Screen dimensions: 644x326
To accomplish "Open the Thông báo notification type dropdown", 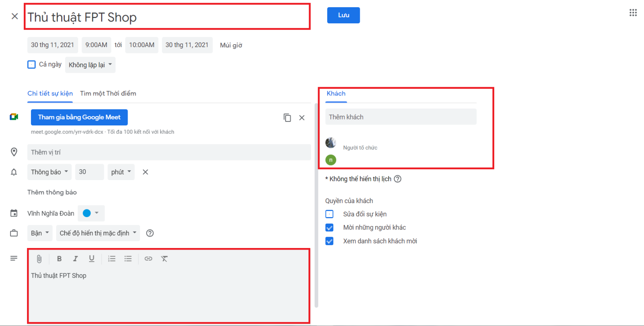I will [50, 172].
